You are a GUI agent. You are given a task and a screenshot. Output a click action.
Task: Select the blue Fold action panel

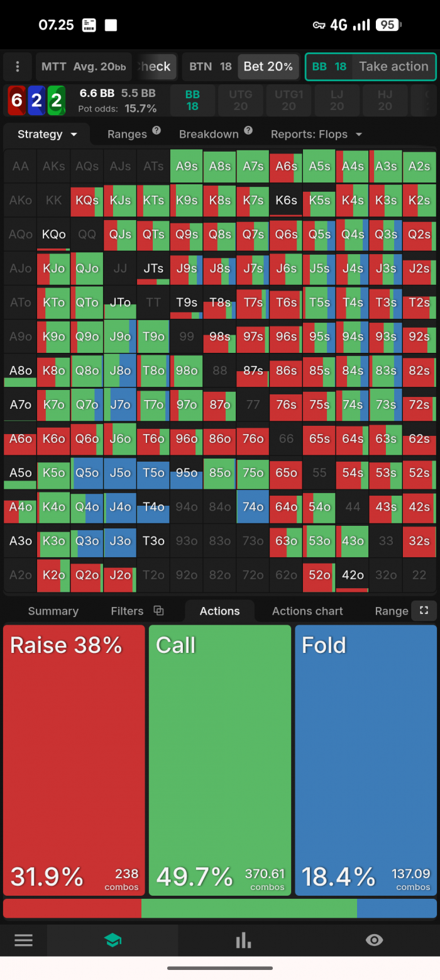coord(366,760)
